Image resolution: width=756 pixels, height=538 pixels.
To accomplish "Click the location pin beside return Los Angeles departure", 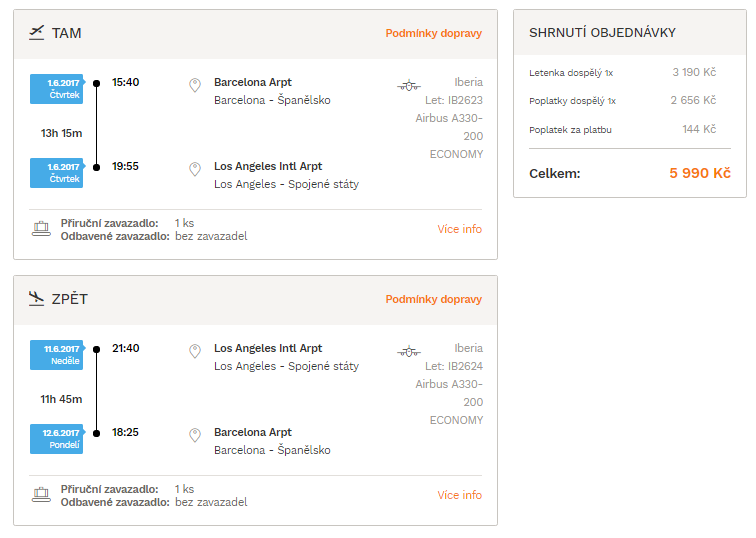I will [x=195, y=351].
